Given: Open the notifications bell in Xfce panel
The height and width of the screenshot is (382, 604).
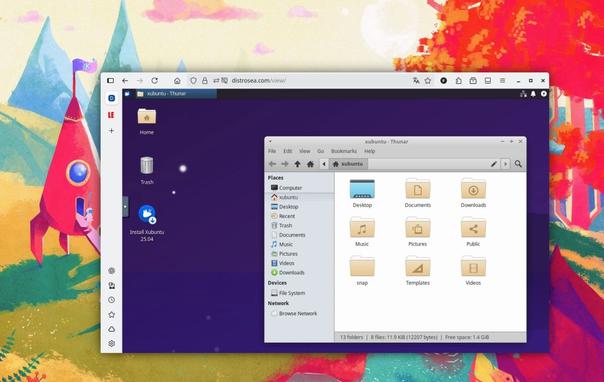Looking at the screenshot, I should coord(533,94).
